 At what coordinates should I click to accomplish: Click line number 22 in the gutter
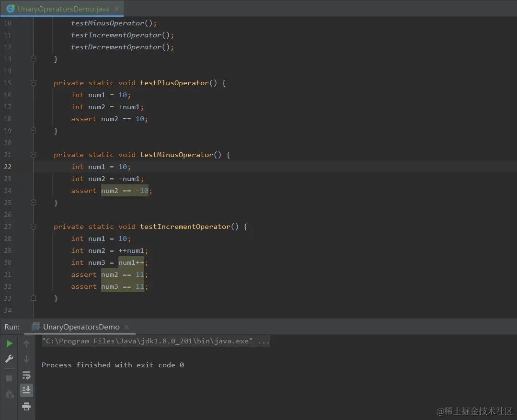tap(8, 167)
